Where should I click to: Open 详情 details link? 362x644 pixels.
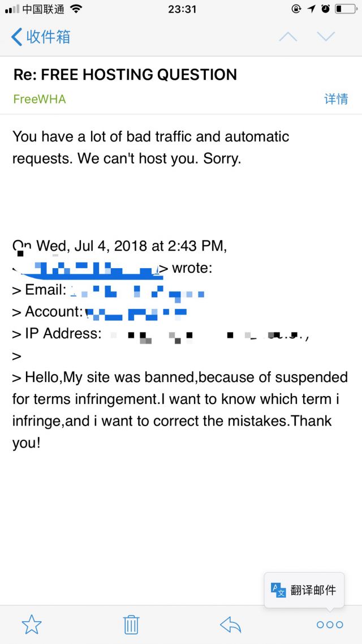coord(336,99)
